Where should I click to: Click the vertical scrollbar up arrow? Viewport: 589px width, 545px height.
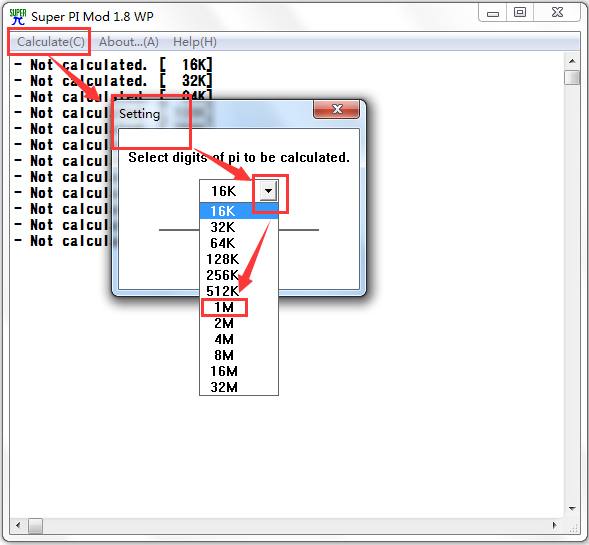pos(572,61)
